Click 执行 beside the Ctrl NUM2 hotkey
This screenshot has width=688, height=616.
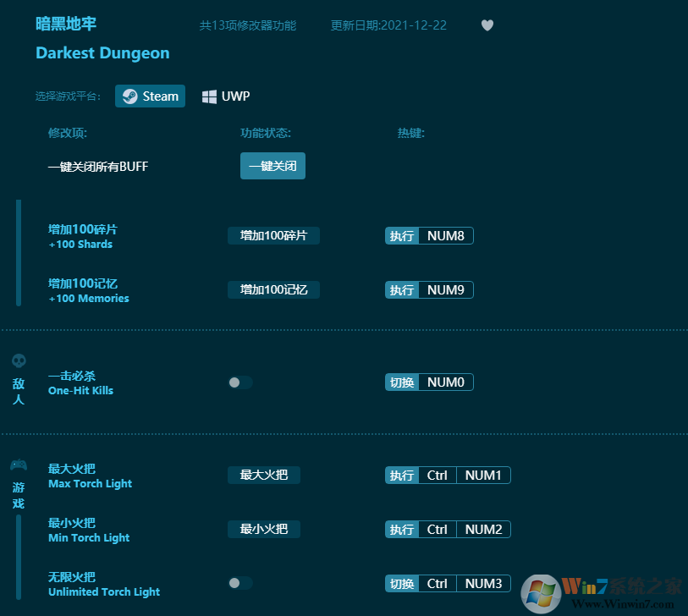click(x=402, y=529)
